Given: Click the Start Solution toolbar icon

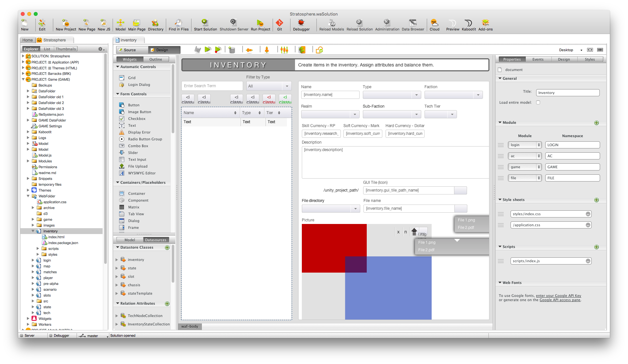Looking at the screenshot, I should pyautogui.click(x=205, y=25).
